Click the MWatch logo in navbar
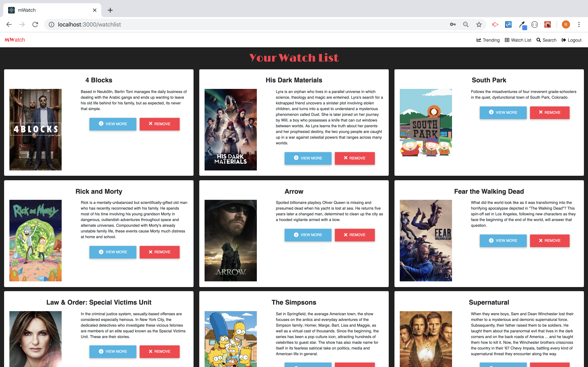Viewport: 588px width, 367px height. tap(14, 40)
